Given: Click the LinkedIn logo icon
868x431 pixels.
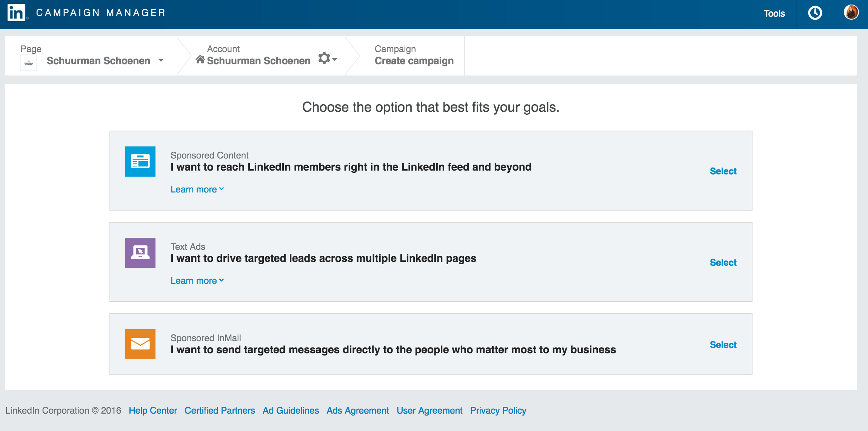Looking at the screenshot, I should point(16,13).
